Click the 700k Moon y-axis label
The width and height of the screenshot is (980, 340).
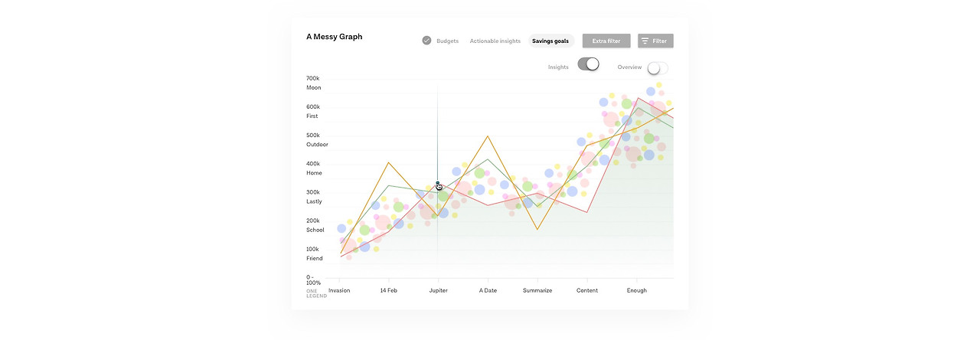(313, 83)
